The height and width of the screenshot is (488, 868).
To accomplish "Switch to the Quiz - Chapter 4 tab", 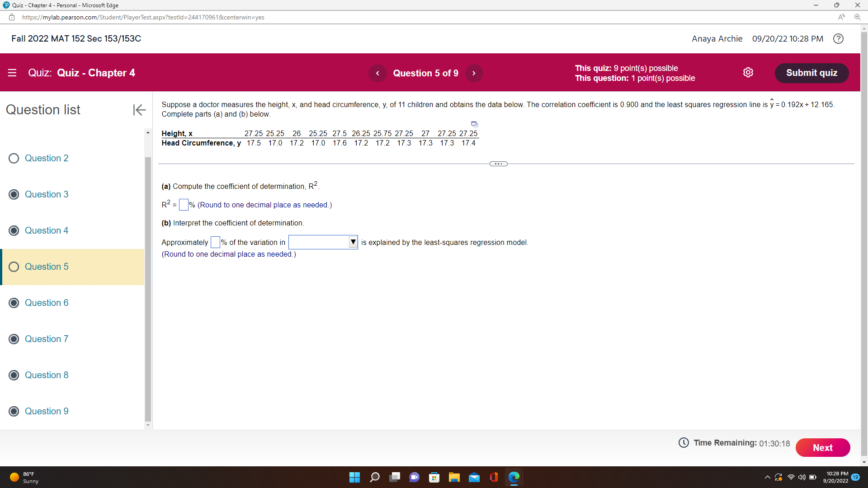I will [59, 5].
